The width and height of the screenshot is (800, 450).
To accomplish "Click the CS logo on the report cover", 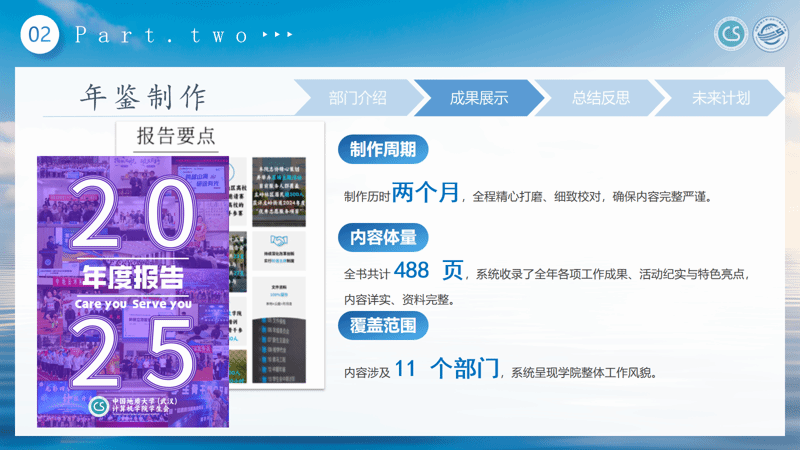I will pos(98,407).
